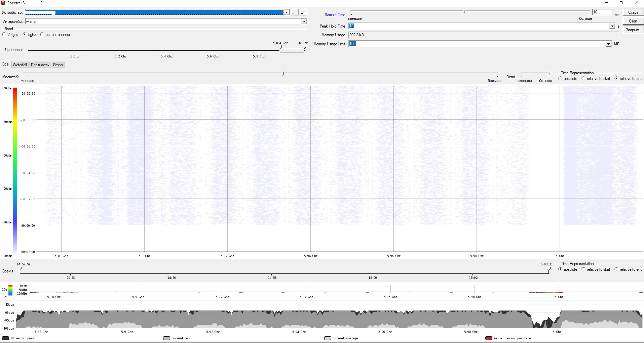Open the Интерфейс wlan3 dropdown list
This screenshot has width=644, height=343.
(x=304, y=22)
